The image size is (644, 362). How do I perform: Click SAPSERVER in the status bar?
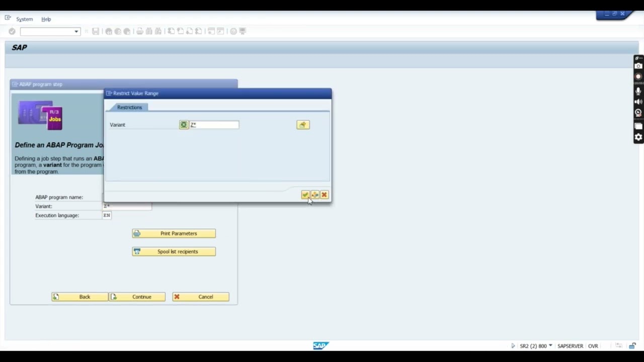[570, 346]
